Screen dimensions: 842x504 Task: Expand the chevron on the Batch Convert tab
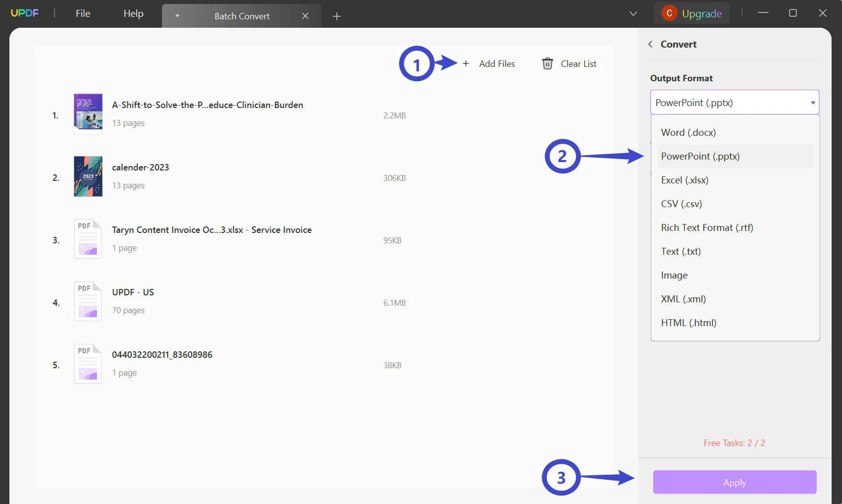(177, 15)
